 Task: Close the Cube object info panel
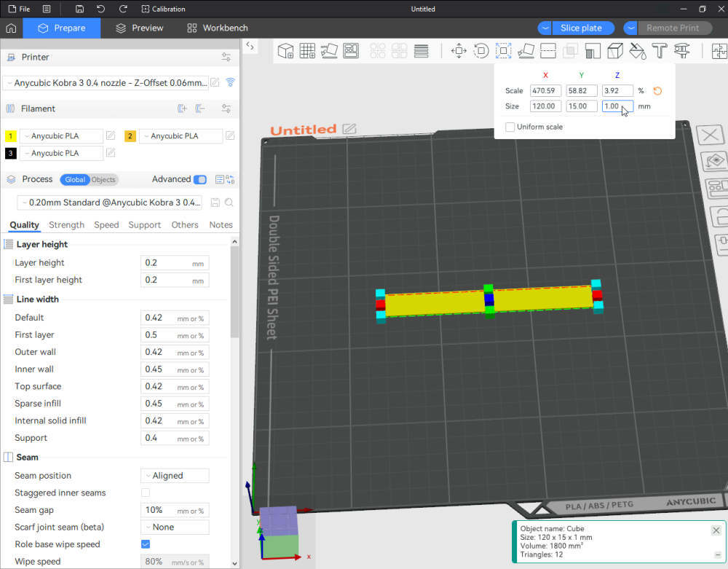coord(716,530)
